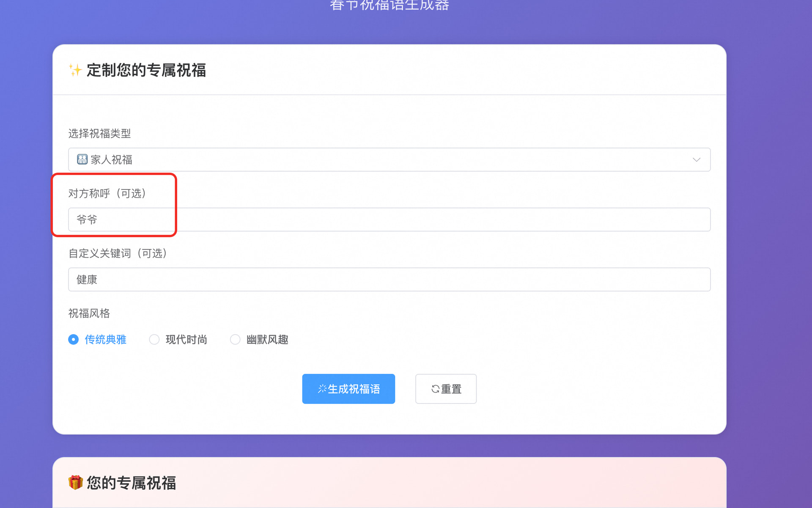Click the 幽默风趣 label text
This screenshot has width=812, height=508.
(267, 340)
